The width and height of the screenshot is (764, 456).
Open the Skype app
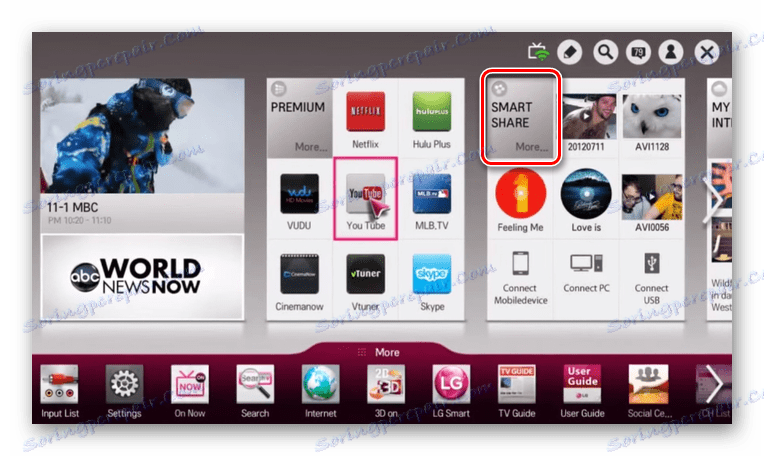click(431, 281)
